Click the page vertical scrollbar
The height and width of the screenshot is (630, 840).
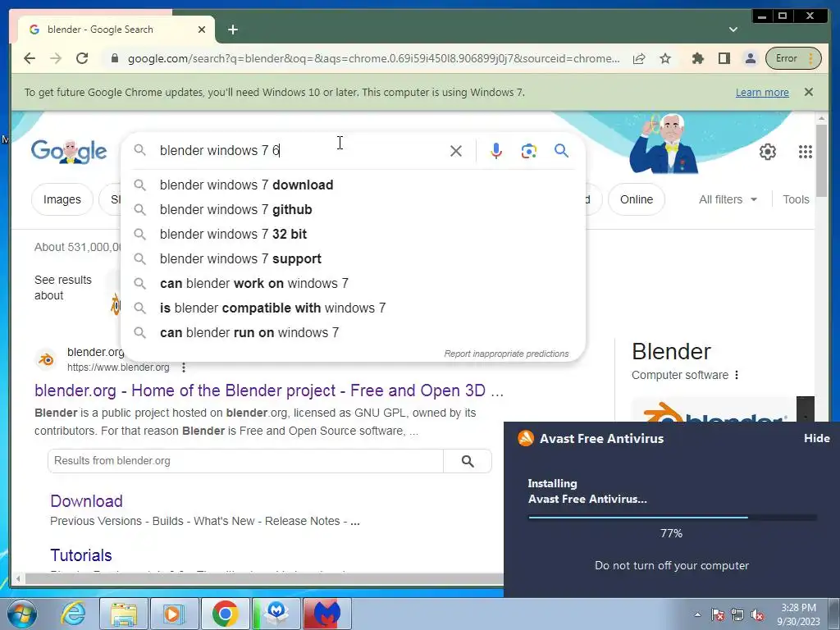(821, 161)
